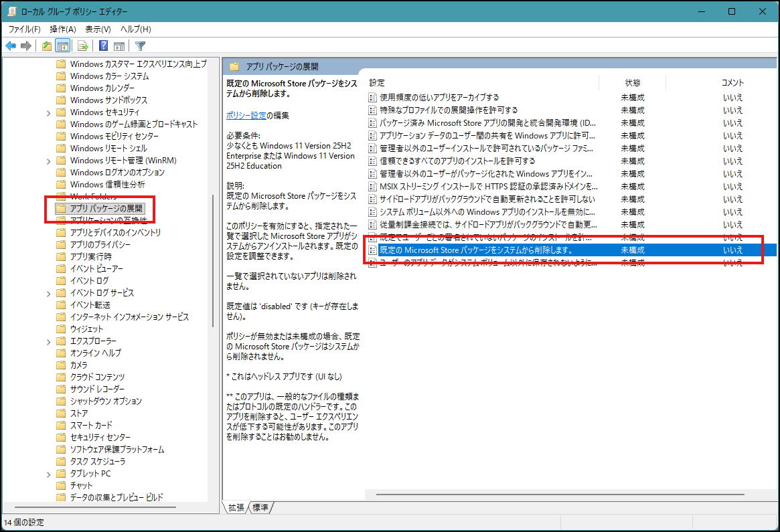Click the tree pane vertical scrollbar
The width and height of the screenshot is (780, 532).
point(214,268)
